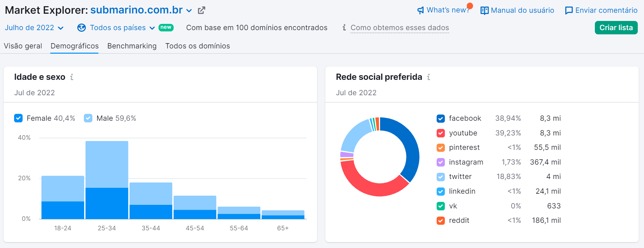The image size is (644, 248).
Task: Click Como obtemos esses dados link
Action: click(400, 28)
